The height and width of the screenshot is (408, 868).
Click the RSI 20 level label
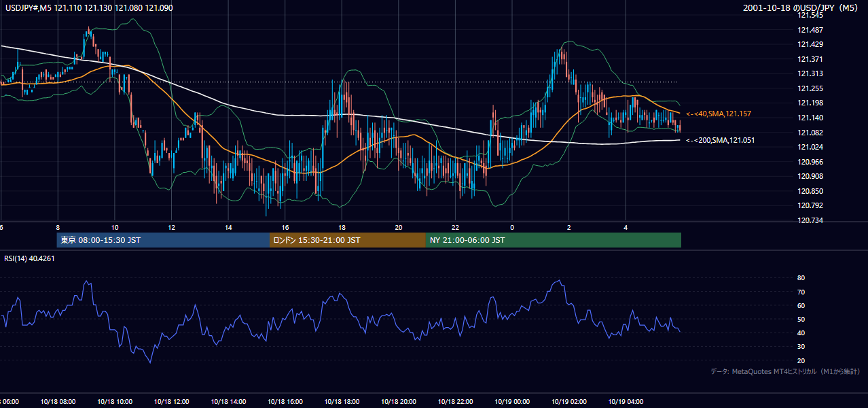(801, 360)
